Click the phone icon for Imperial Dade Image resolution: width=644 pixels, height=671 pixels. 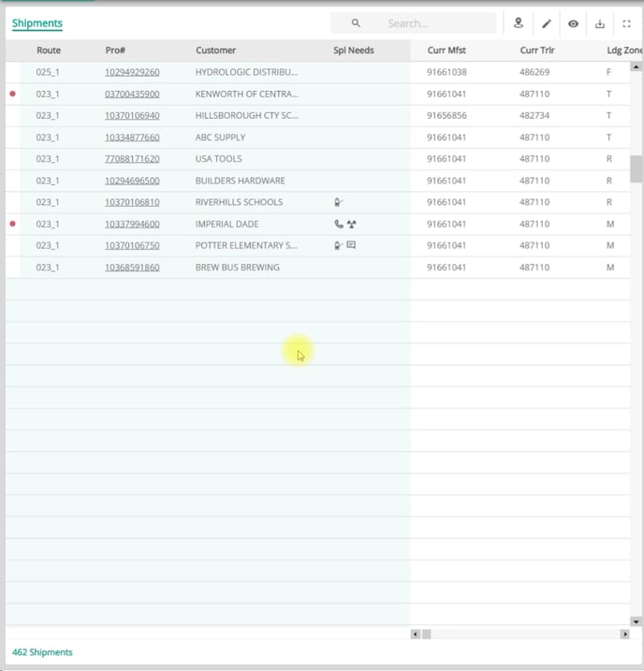(x=339, y=225)
